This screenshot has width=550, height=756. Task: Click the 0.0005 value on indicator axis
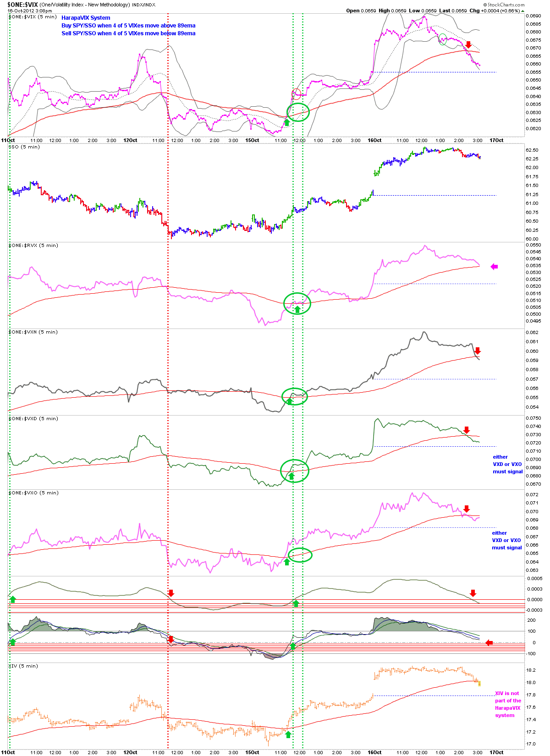pyautogui.click(x=534, y=579)
